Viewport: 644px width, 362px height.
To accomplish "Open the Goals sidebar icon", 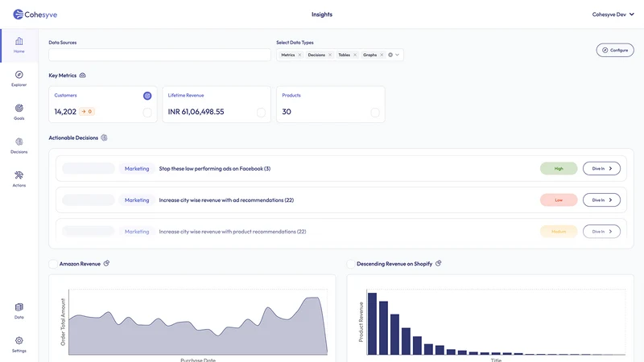I will tap(19, 108).
